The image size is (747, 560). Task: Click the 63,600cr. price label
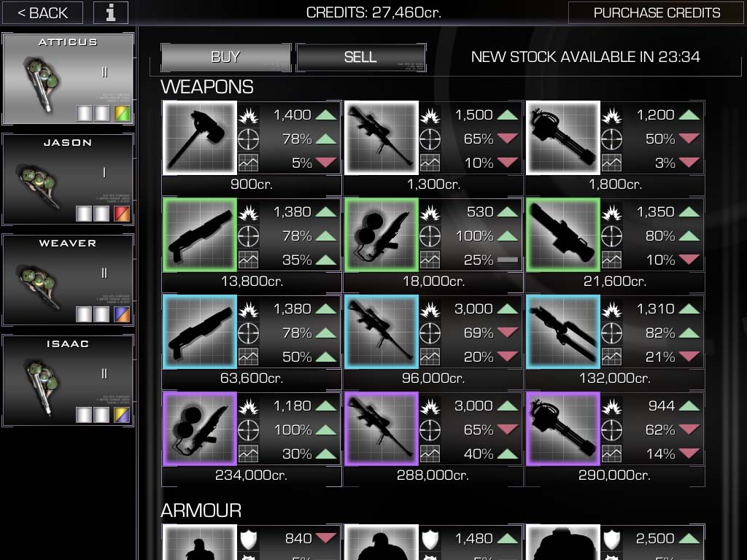252,378
